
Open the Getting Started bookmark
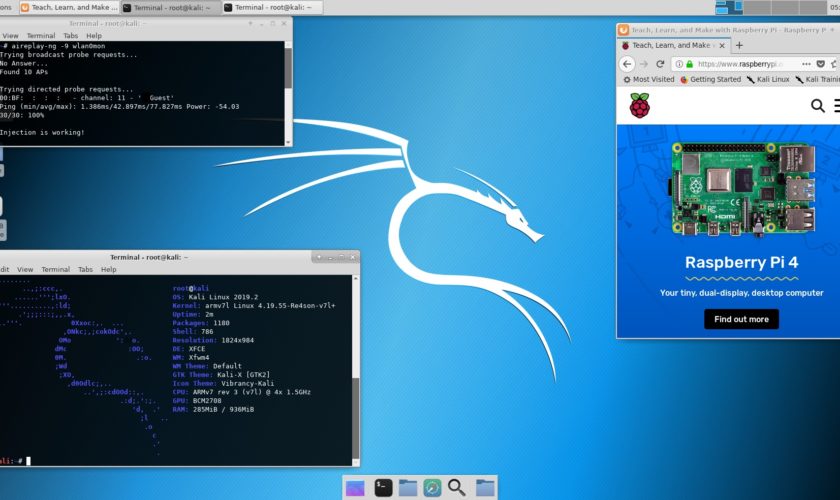click(x=711, y=79)
